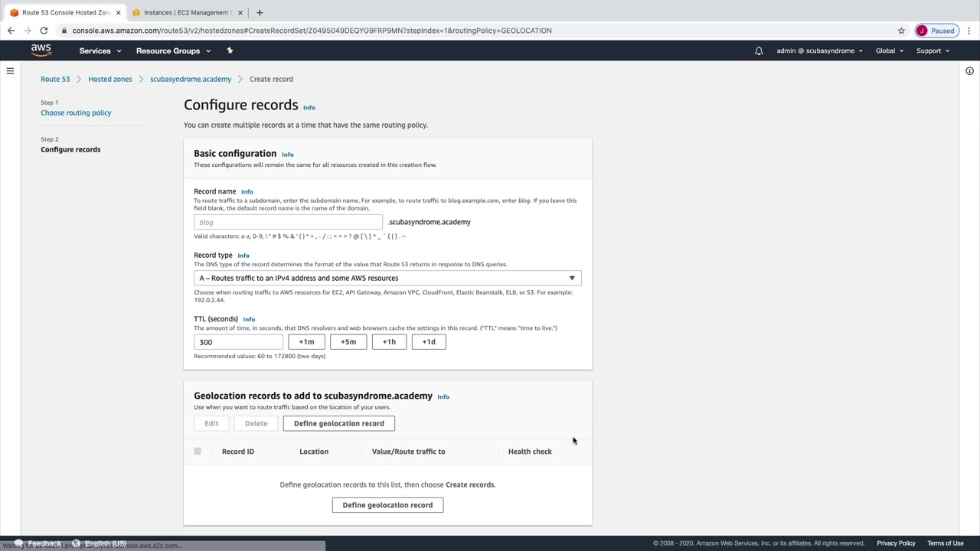
Task: Click the Paused profile button
Action: (936, 31)
